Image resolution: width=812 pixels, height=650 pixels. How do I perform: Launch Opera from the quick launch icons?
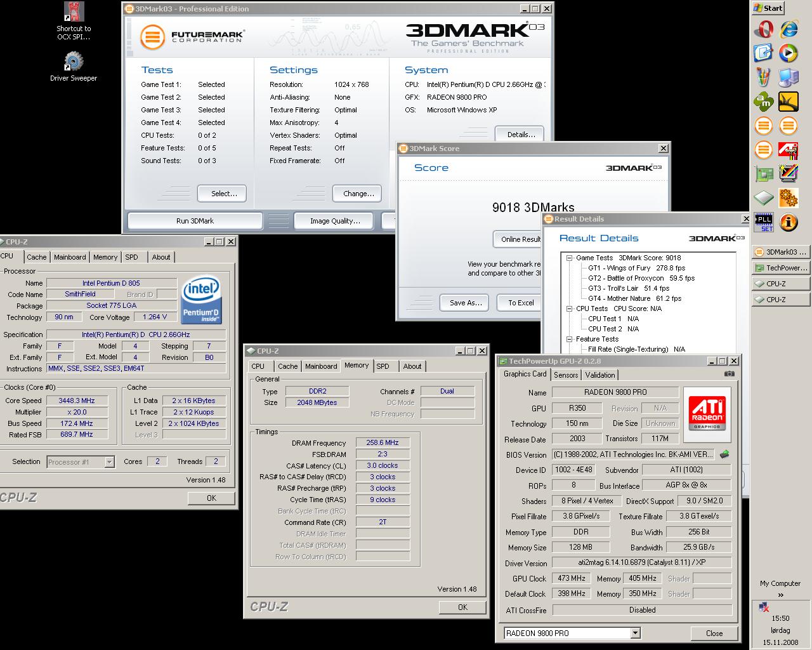764,29
